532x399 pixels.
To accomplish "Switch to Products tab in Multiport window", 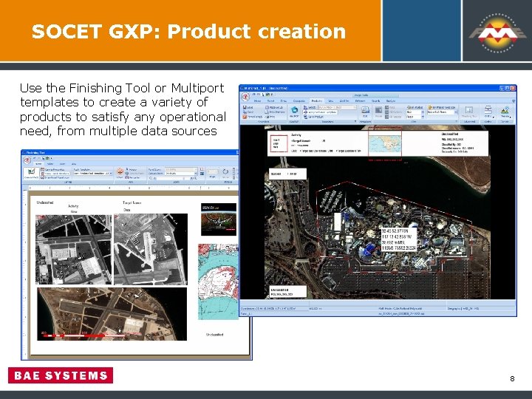I will (317, 100).
